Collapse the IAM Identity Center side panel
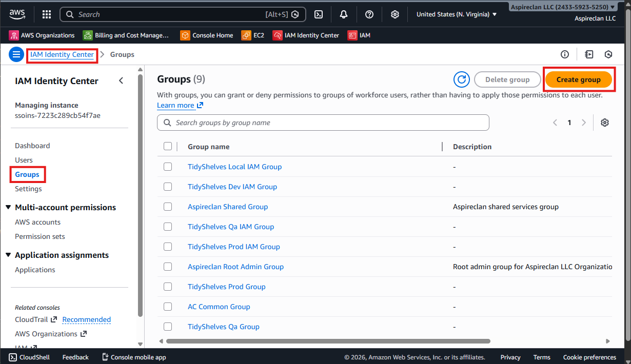Viewport: 631px width, 364px height. coord(121,80)
